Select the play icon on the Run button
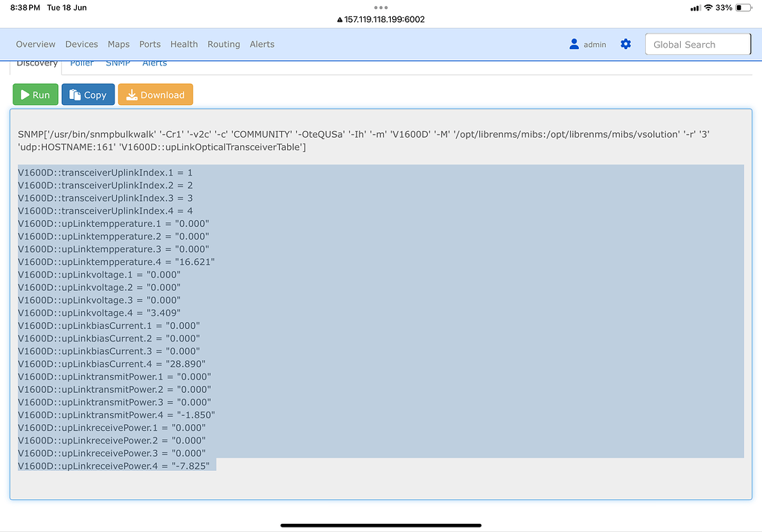The image size is (762, 532). pyautogui.click(x=25, y=94)
